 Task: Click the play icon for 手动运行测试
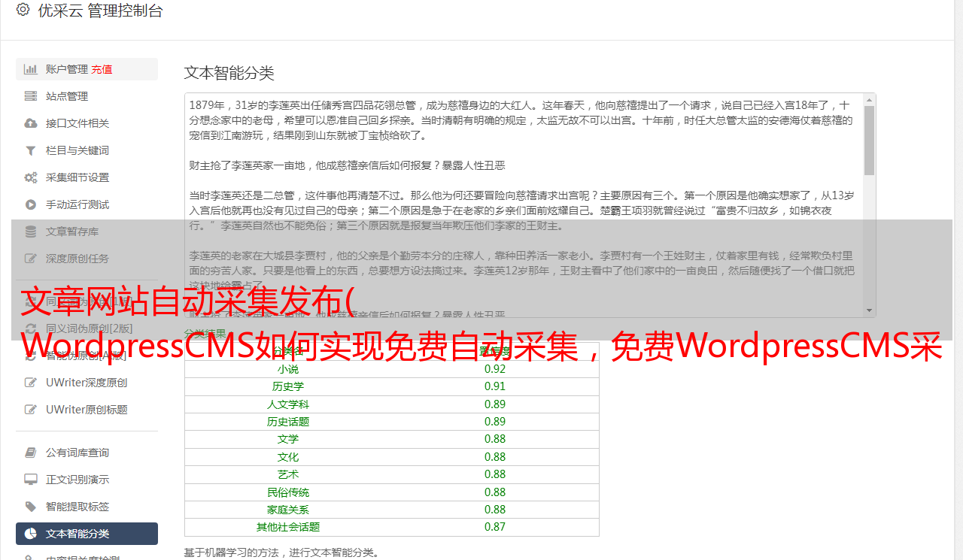pyautogui.click(x=31, y=204)
